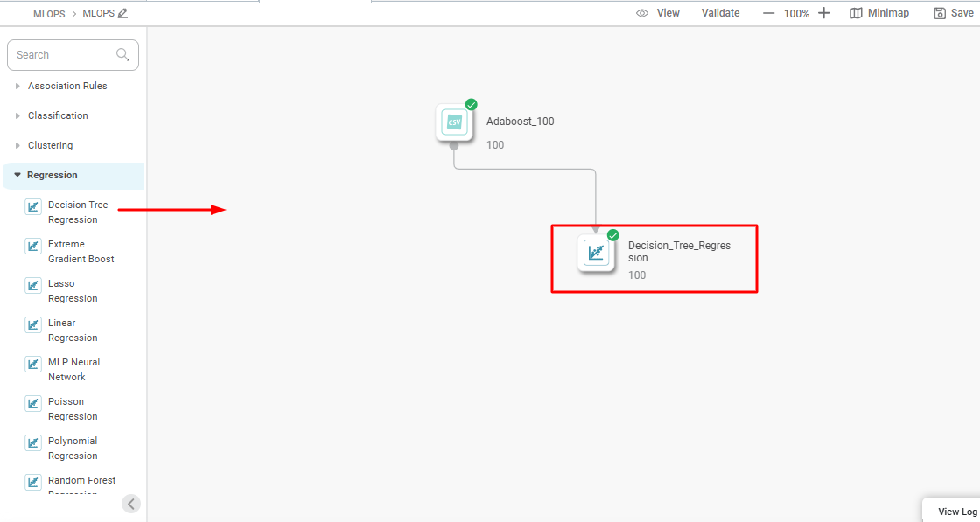
Task: Navigate to the MLOPS breadcrumb root
Action: tap(49, 14)
